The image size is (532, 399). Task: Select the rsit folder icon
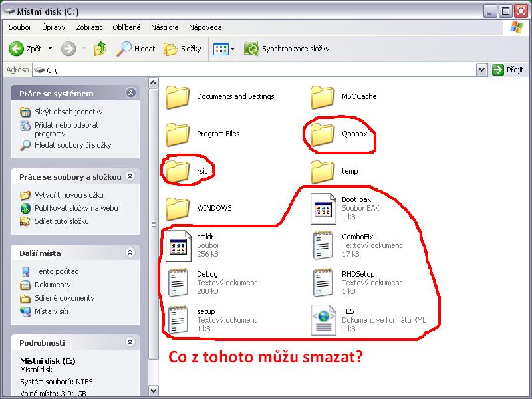[x=177, y=172]
